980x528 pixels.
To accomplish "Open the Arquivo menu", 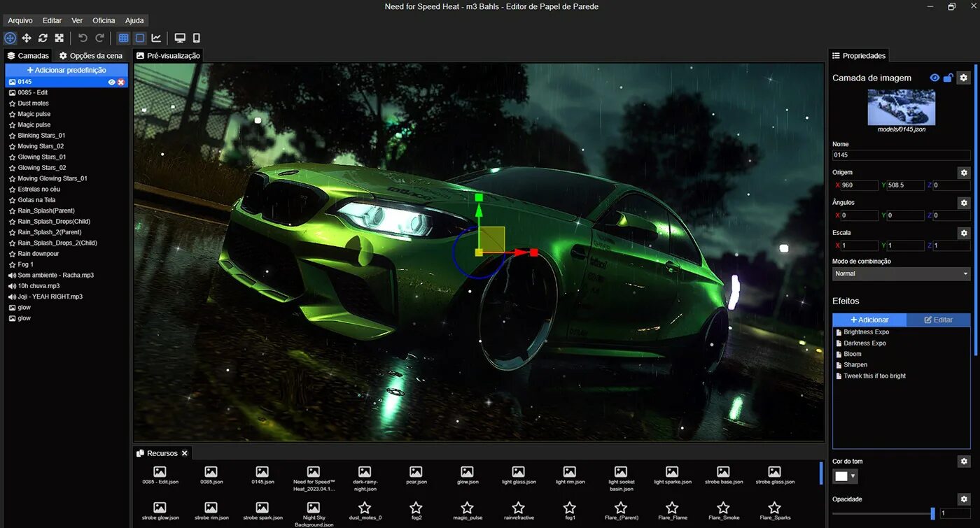I will click(20, 20).
